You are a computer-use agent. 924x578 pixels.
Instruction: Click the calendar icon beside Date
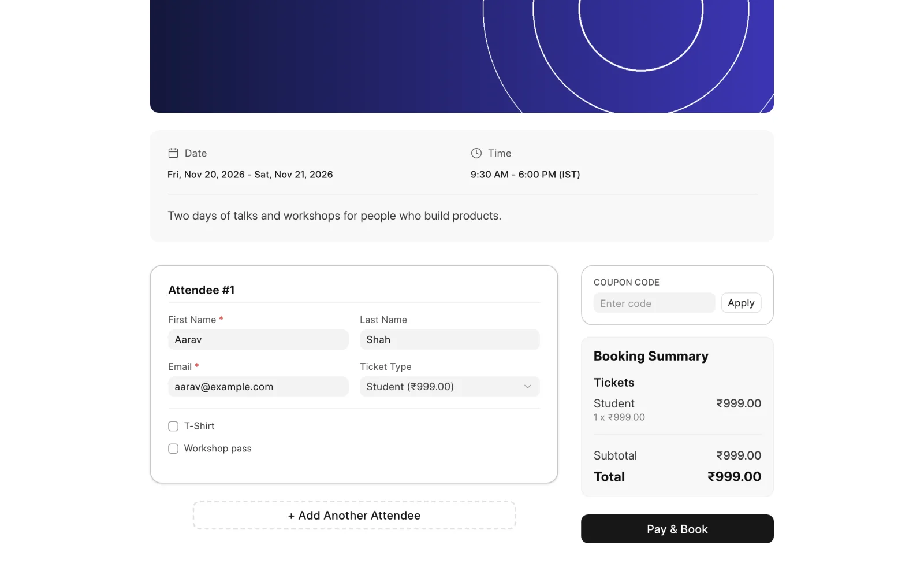click(x=173, y=153)
